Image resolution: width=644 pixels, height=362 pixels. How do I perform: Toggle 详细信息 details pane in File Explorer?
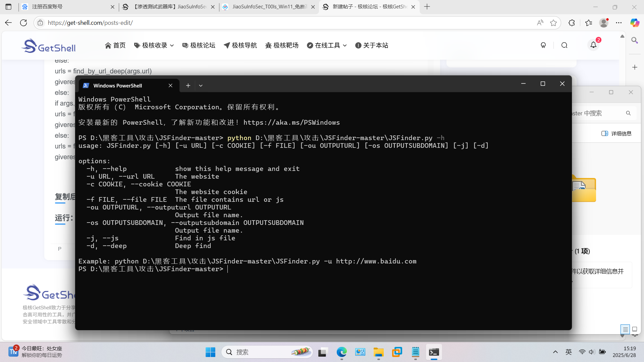(616, 133)
